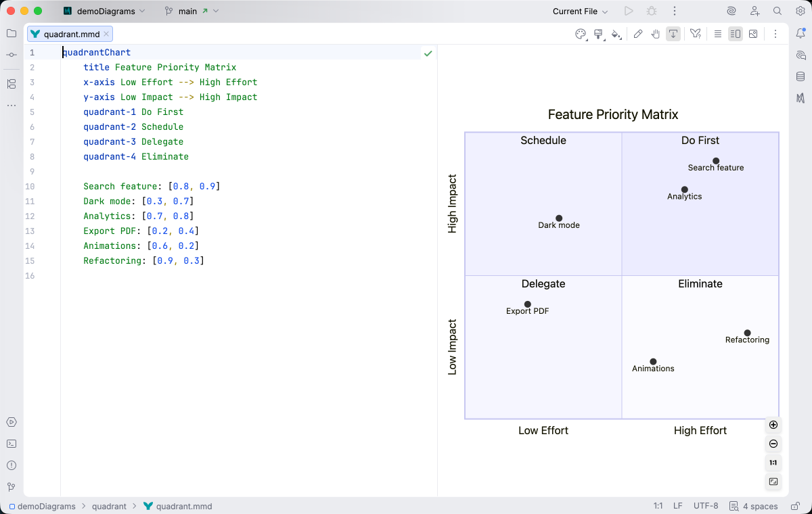Fit diagram to preview window
Screen dimensions: 812x514
point(773,482)
